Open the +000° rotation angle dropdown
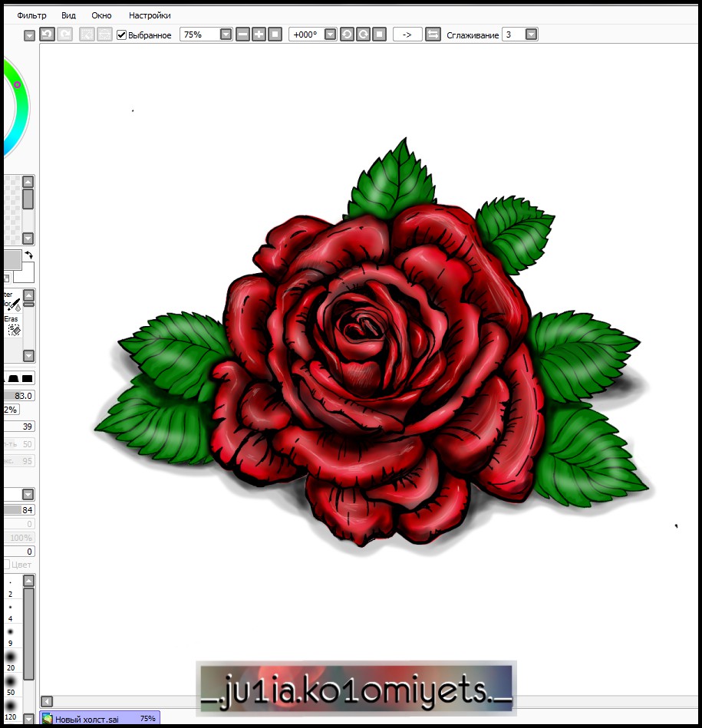The width and height of the screenshot is (702, 728). 330,35
